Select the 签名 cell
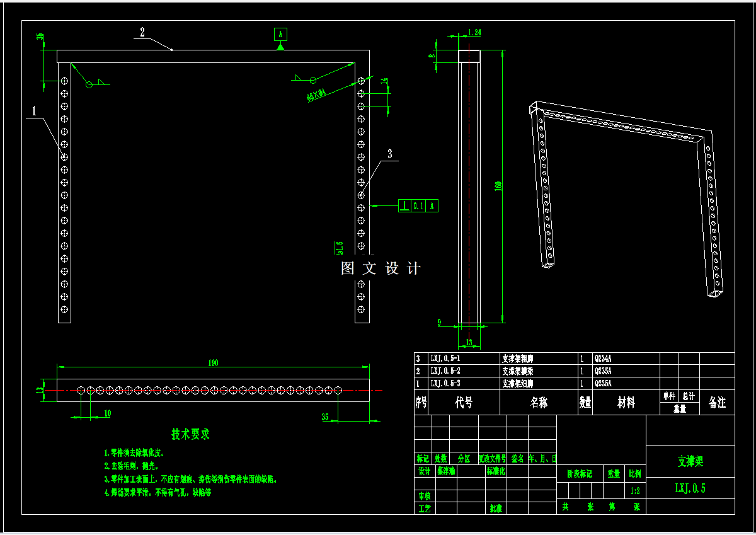This screenshot has height=535, width=756. (x=517, y=459)
